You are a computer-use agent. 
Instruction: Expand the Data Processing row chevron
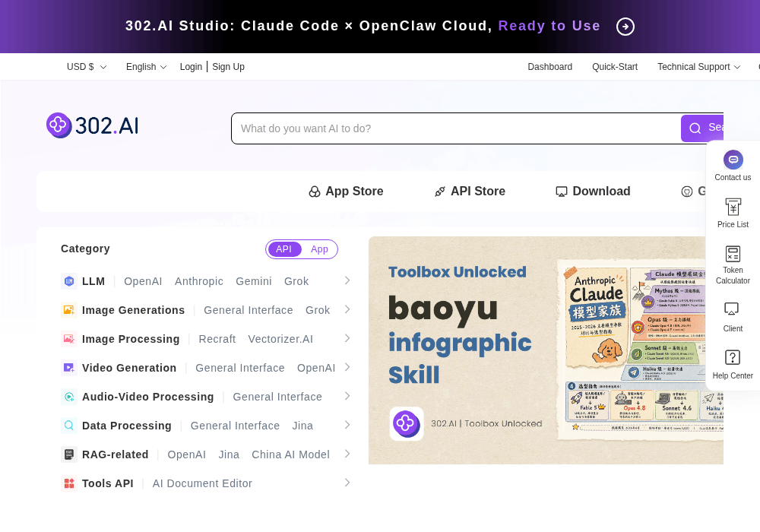pyautogui.click(x=347, y=425)
